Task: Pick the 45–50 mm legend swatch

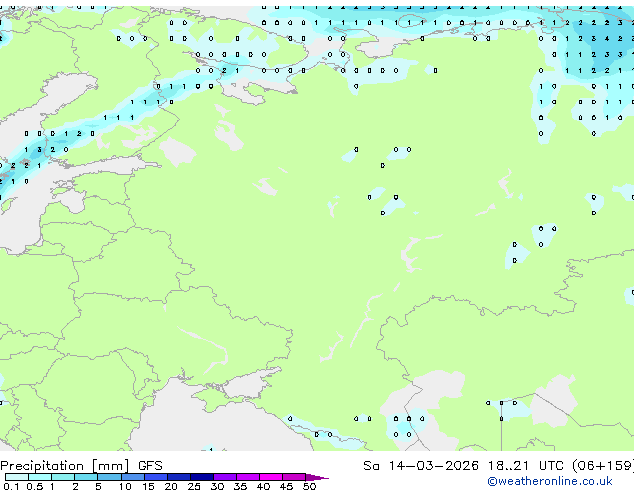Action: [294, 477]
